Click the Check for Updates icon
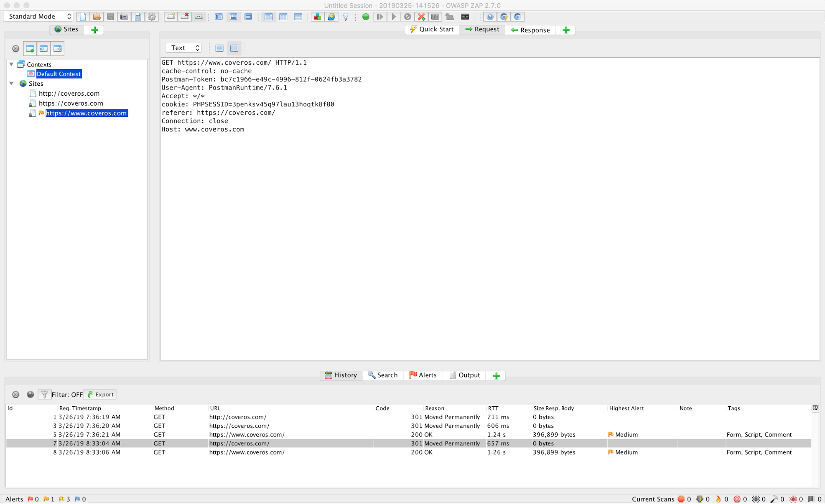Viewport: 825px width, 504px height. point(331,16)
